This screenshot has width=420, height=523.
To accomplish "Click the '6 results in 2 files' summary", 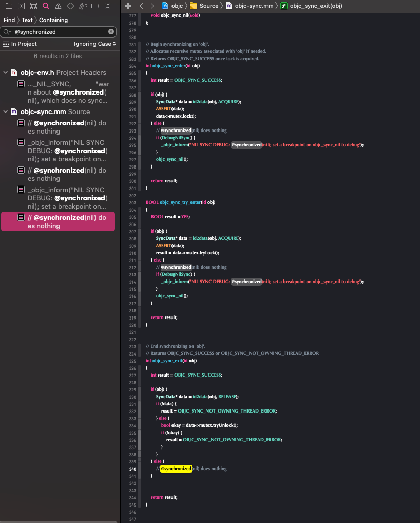I will (x=58, y=56).
